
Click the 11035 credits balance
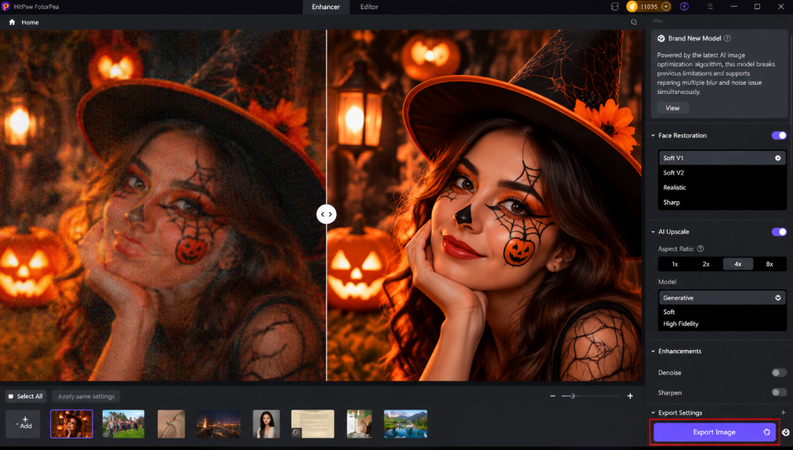649,7
